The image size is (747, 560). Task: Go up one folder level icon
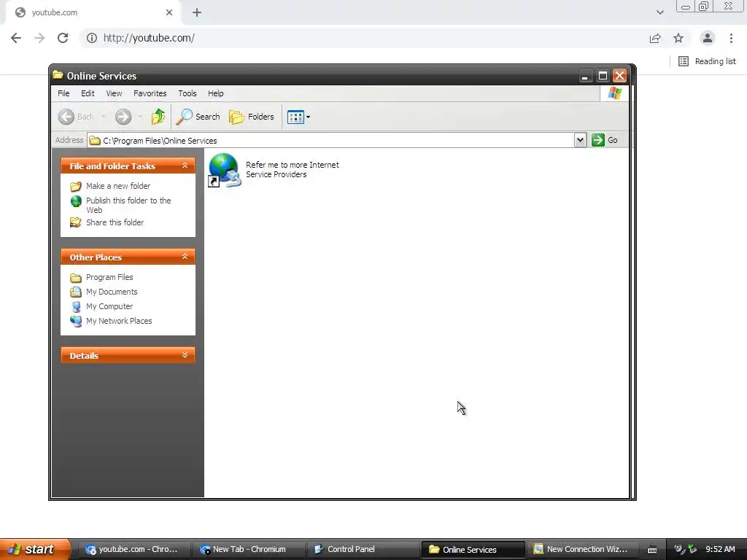pyautogui.click(x=158, y=117)
